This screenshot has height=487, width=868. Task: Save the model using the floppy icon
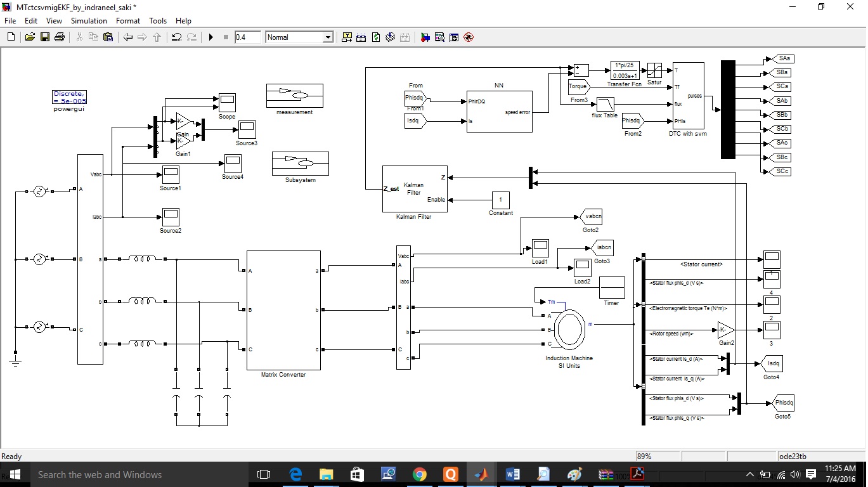pos(45,37)
